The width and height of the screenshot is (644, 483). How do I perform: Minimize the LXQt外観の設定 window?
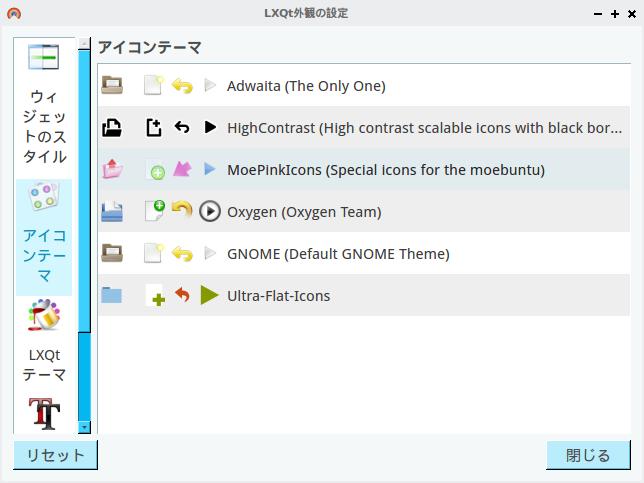tap(598, 14)
